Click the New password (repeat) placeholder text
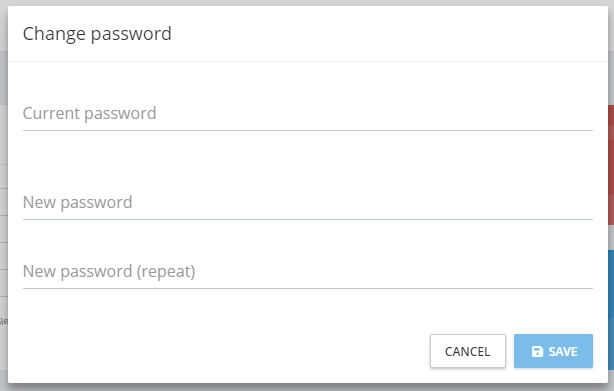Viewport: 614px width, 391px height. [109, 271]
